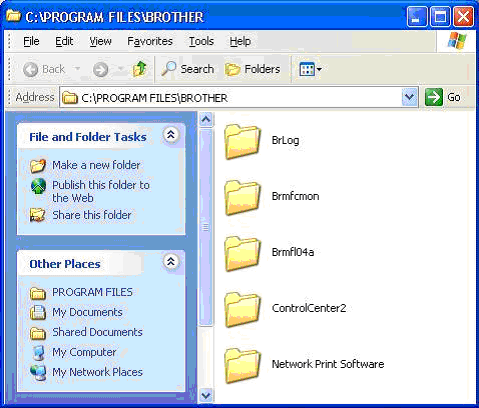This screenshot has height=408, width=479.
Task: Open the Tools menu
Action: [201, 41]
